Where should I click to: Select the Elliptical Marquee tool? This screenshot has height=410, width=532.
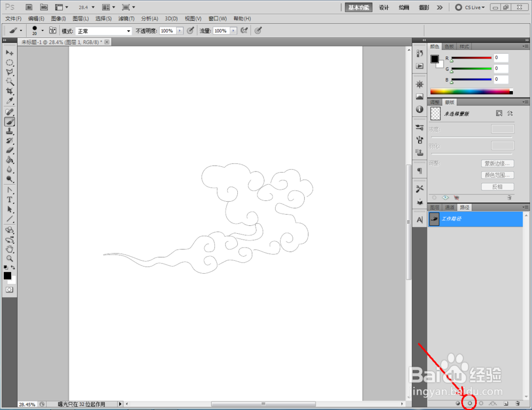(10, 62)
